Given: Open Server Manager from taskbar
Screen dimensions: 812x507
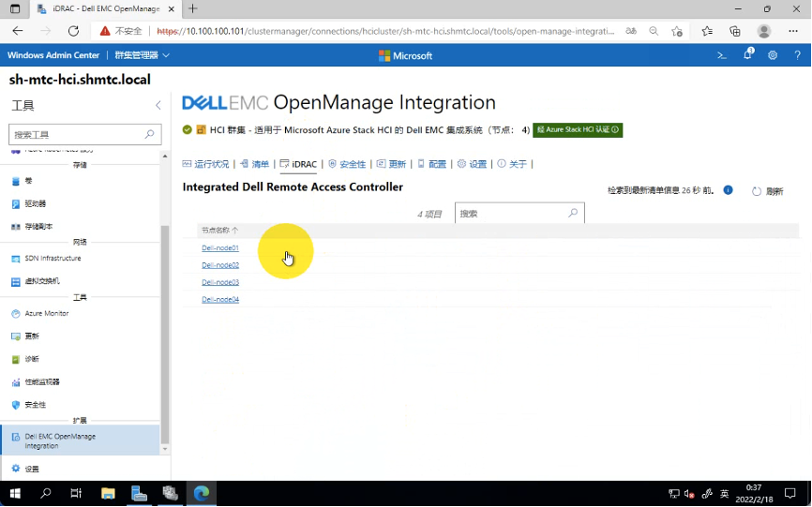Looking at the screenshot, I should click(139, 493).
